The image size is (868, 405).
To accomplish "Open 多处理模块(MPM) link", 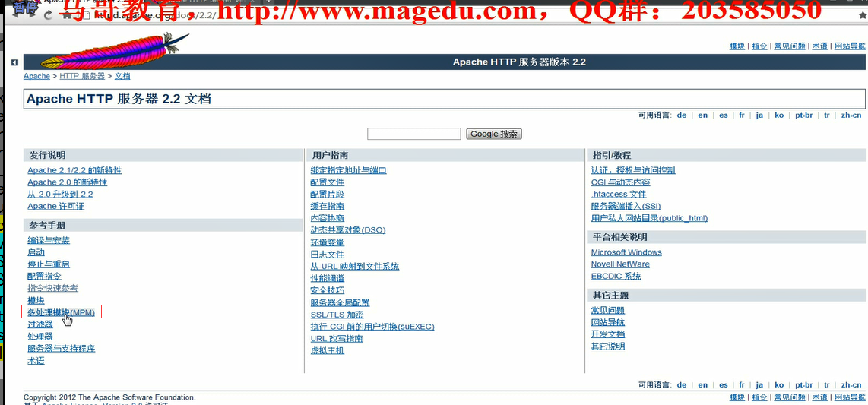I will coord(62,312).
